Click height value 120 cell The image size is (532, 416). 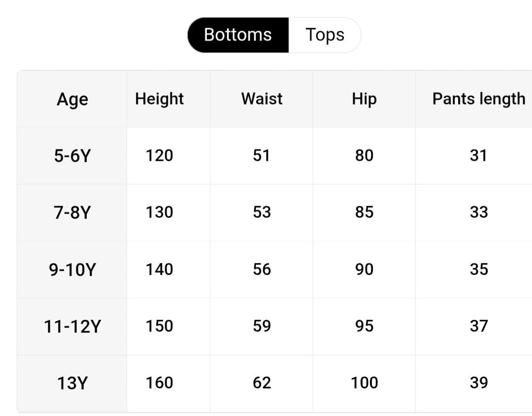coord(159,156)
